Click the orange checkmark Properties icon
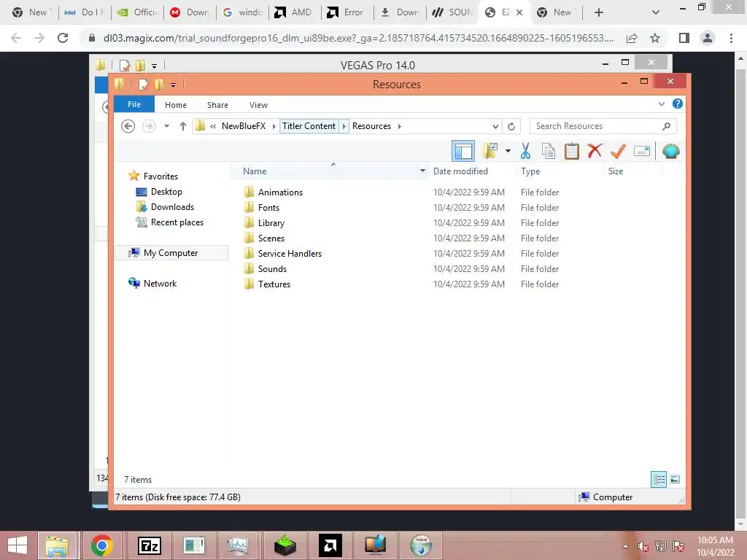This screenshot has height=560, width=747. point(618,152)
